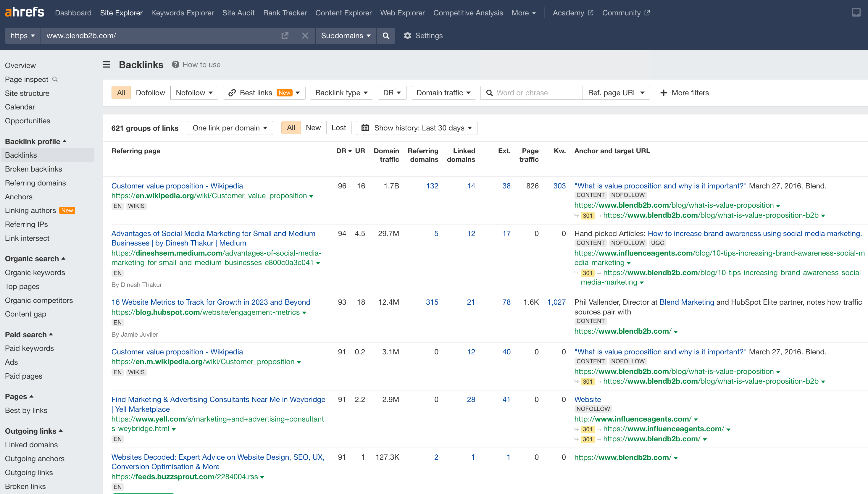The height and width of the screenshot is (494, 868).
Task: Switch link results to New only
Action: click(313, 127)
